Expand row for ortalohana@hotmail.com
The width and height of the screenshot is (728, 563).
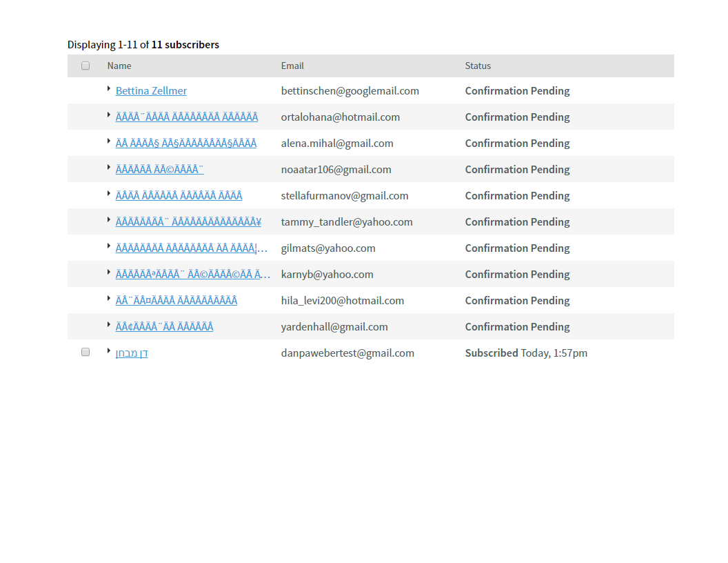tap(109, 115)
